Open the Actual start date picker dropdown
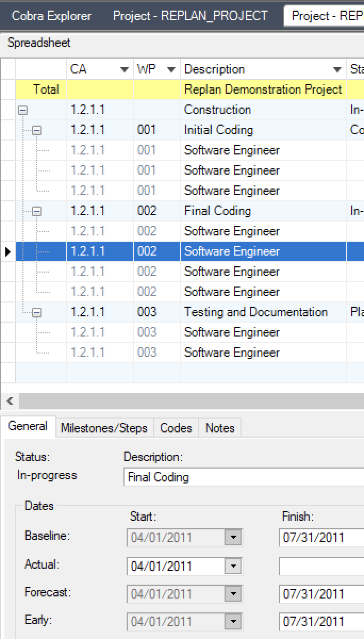Image resolution: width=364 pixels, height=639 pixels. click(x=233, y=566)
